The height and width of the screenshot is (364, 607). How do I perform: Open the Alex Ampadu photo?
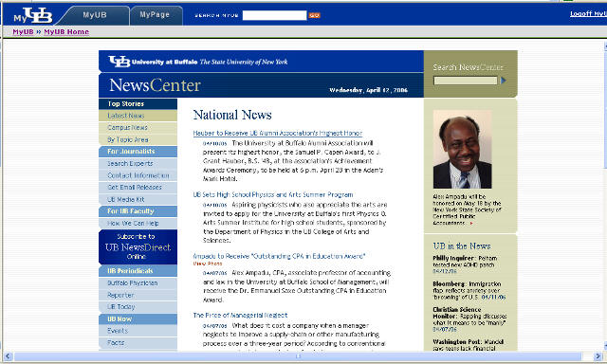(x=462, y=150)
